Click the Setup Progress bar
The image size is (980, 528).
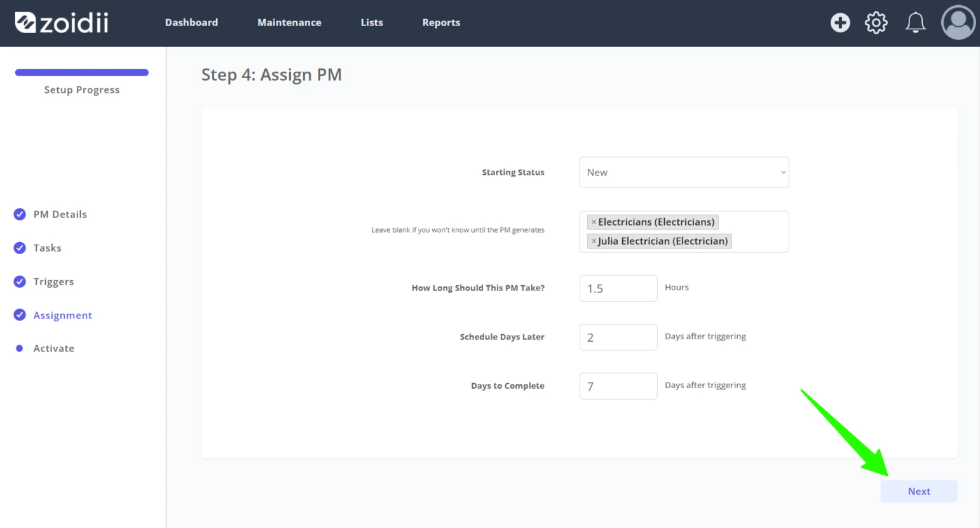[82, 72]
